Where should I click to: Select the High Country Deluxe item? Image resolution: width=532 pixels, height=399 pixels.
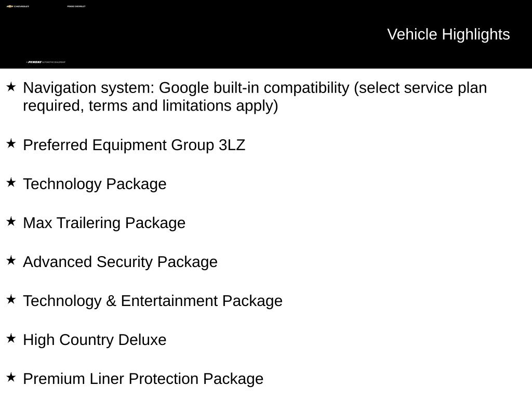point(95,340)
